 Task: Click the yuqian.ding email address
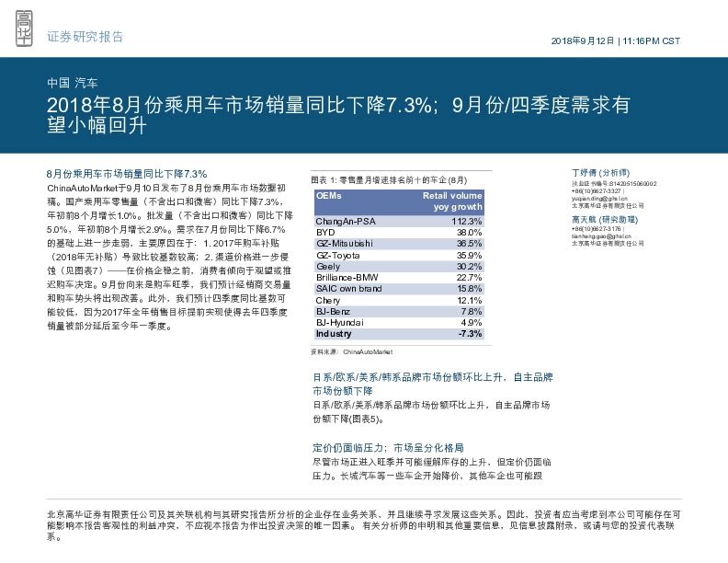tap(599, 199)
